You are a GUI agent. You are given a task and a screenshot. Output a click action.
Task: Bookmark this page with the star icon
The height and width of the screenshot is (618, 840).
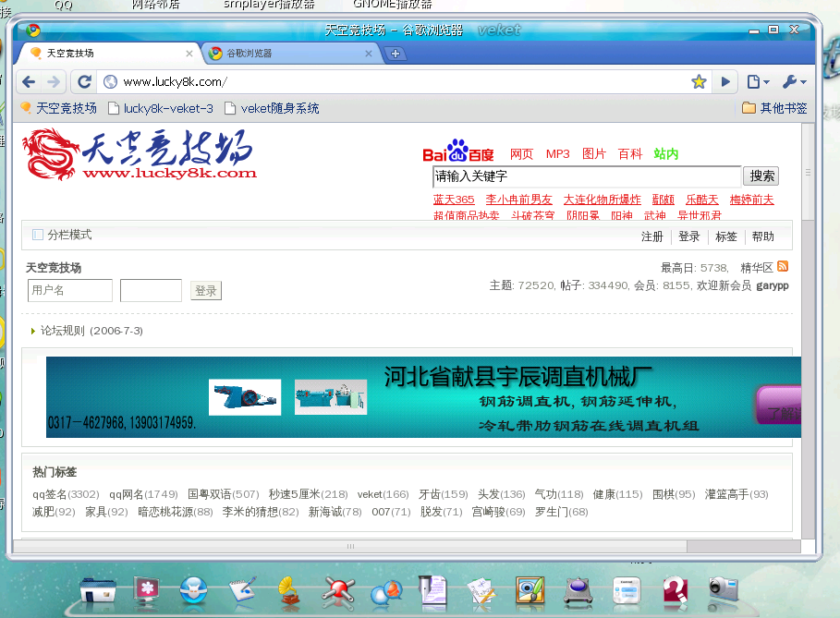tap(699, 82)
